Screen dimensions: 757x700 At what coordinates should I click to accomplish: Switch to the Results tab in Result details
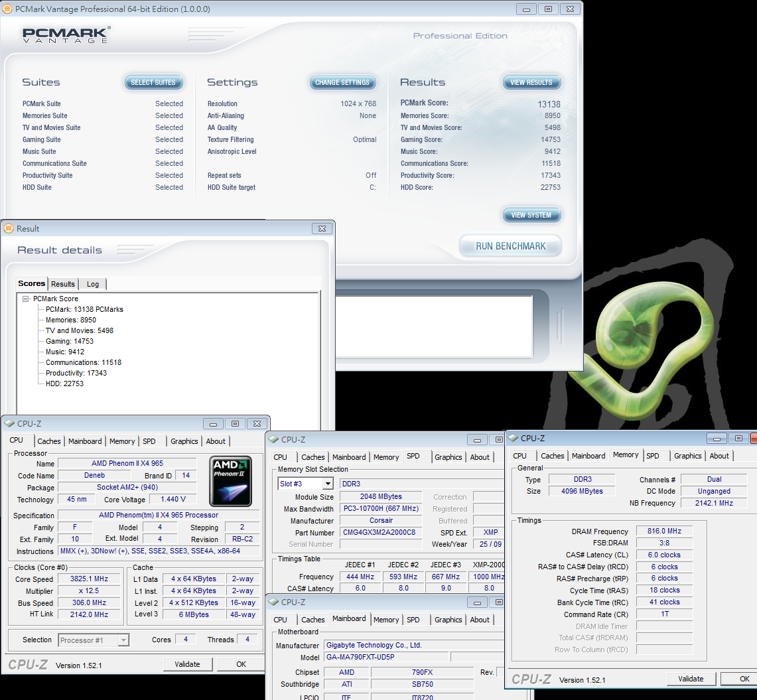pyautogui.click(x=63, y=284)
